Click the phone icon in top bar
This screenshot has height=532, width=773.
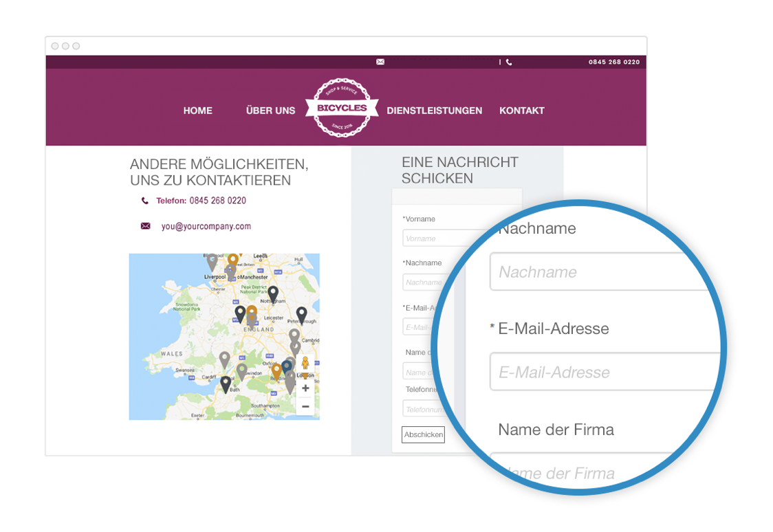509,62
